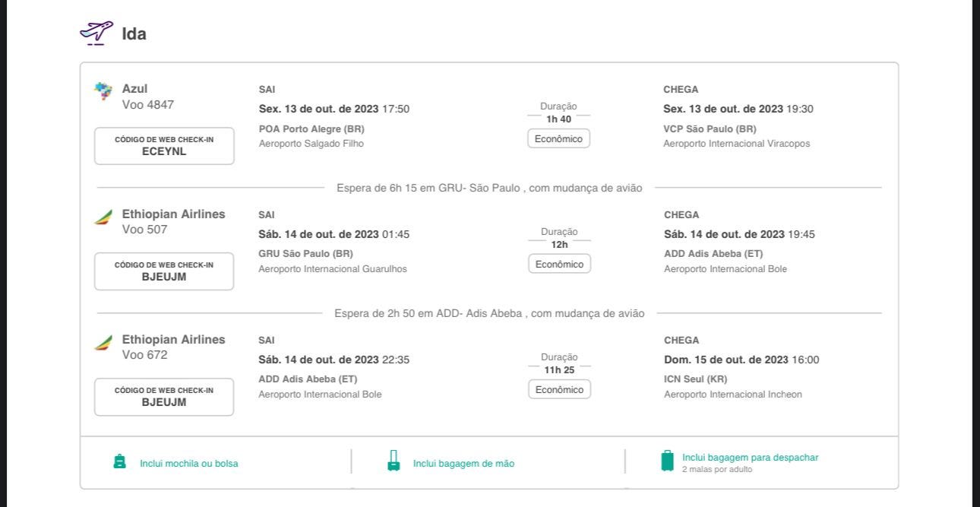The height and width of the screenshot is (507, 980).
Task: Click Aeroporto Salgado Filho
Action: (x=311, y=144)
